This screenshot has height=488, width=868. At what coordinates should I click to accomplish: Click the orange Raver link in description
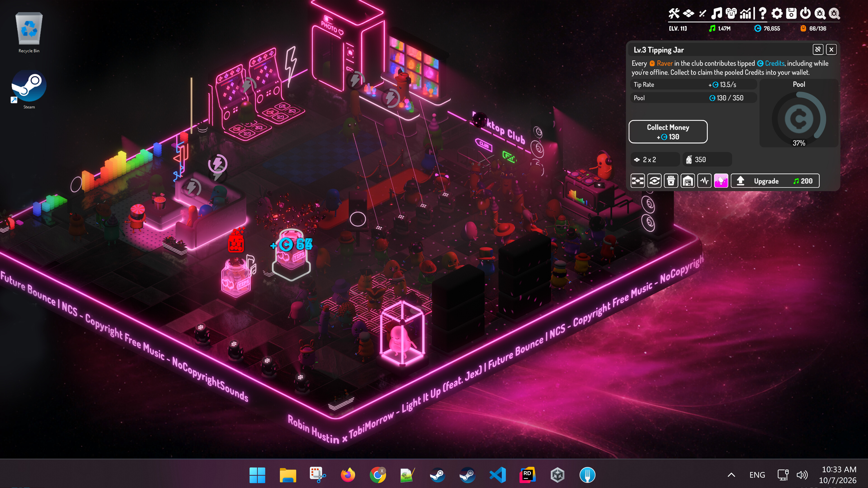pyautogui.click(x=661, y=63)
